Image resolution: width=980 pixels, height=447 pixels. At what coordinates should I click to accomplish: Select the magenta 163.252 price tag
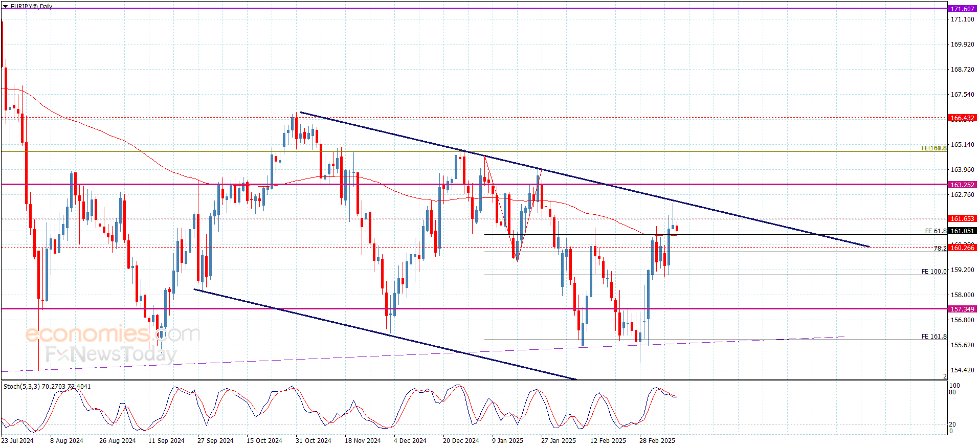tap(962, 185)
